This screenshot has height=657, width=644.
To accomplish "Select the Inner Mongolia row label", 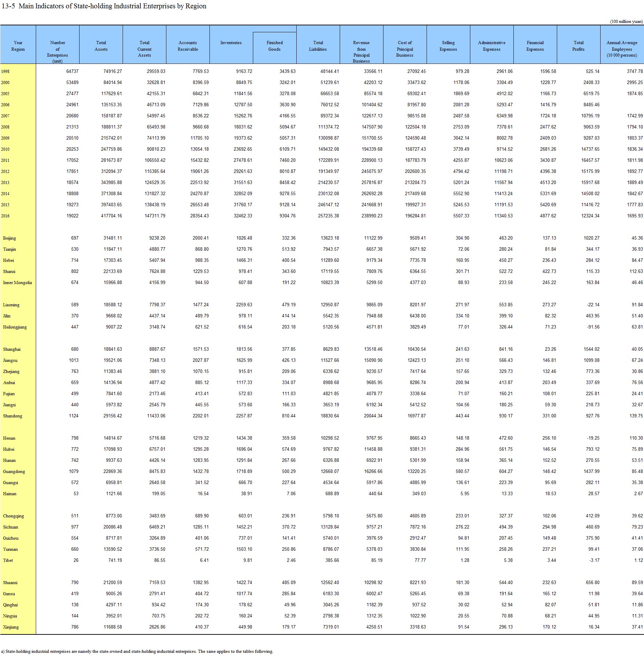I will [17, 283].
